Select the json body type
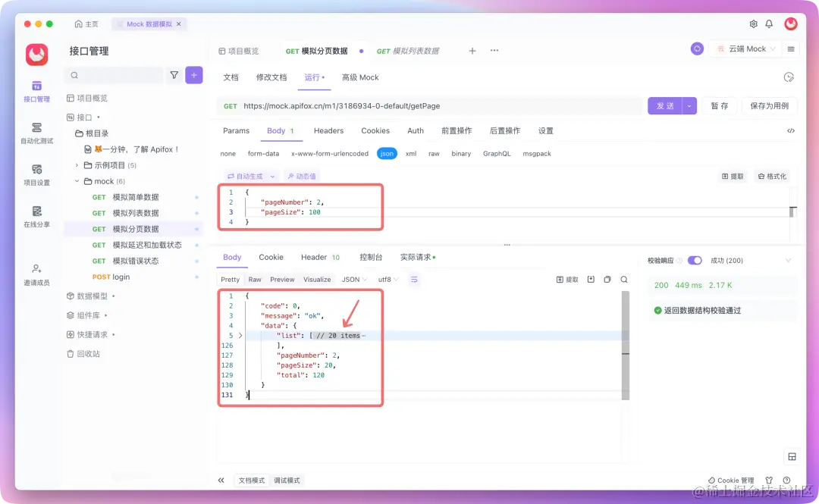 tap(387, 154)
